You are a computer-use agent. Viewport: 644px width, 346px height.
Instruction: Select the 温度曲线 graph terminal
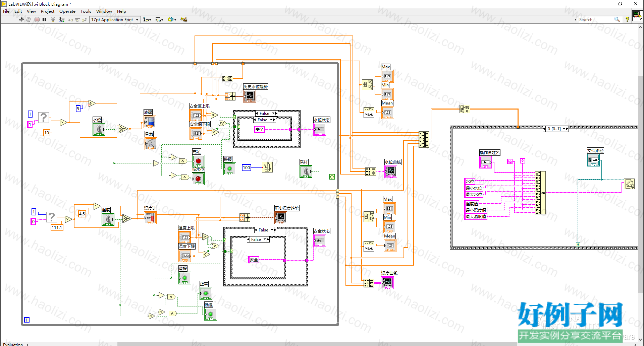[x=387, y=283]
